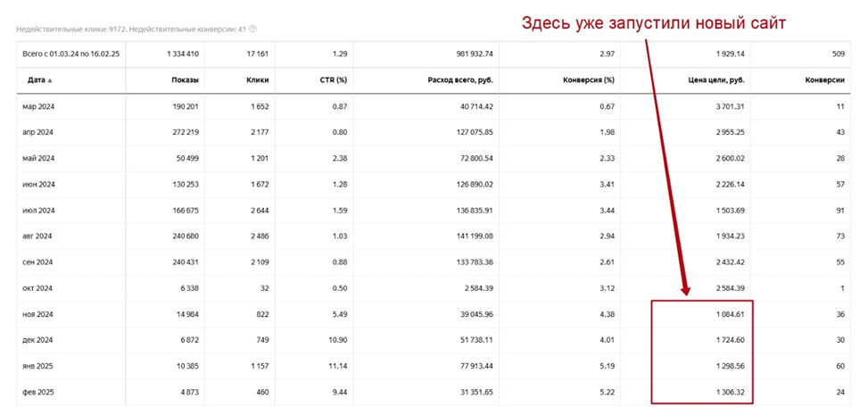This screenshot has height=415, width=868.
Task: Click July clicks value 2 644
Action: click(x=259, y=211)
